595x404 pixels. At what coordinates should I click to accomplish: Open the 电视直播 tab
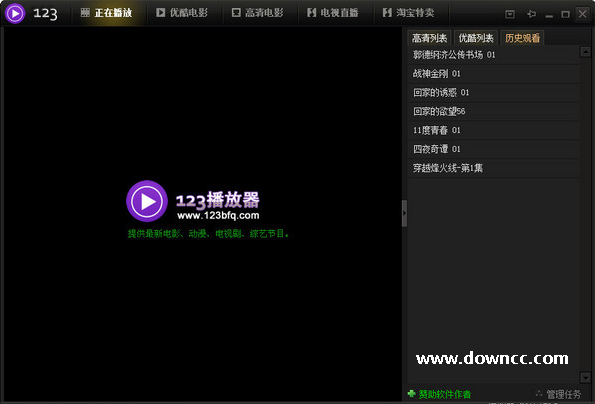333,13
